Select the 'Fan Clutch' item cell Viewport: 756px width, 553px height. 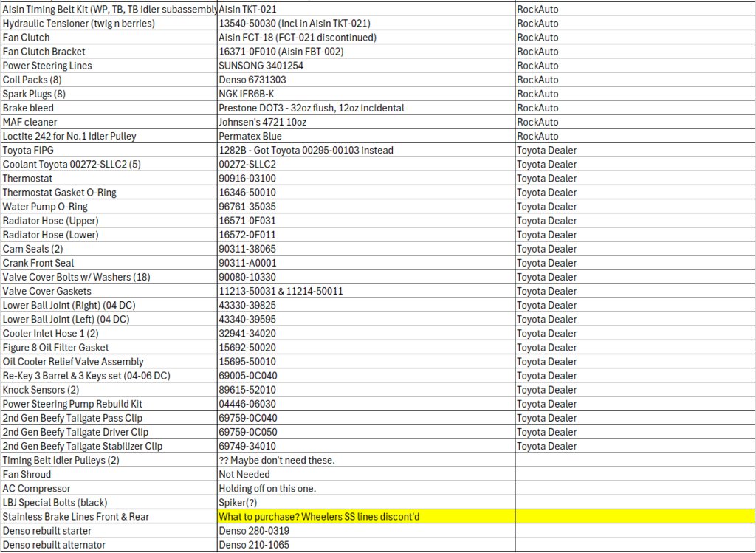(109, 37)
